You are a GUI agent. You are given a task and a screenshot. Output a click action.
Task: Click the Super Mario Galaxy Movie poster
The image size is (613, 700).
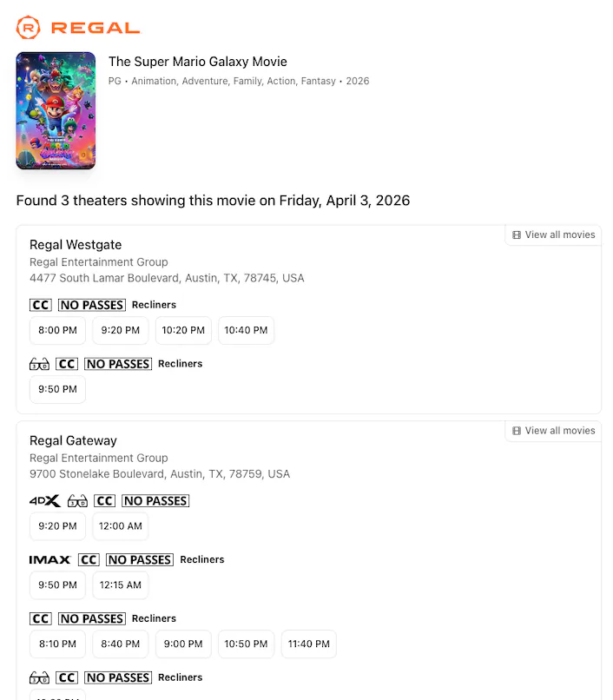[56, 110]
